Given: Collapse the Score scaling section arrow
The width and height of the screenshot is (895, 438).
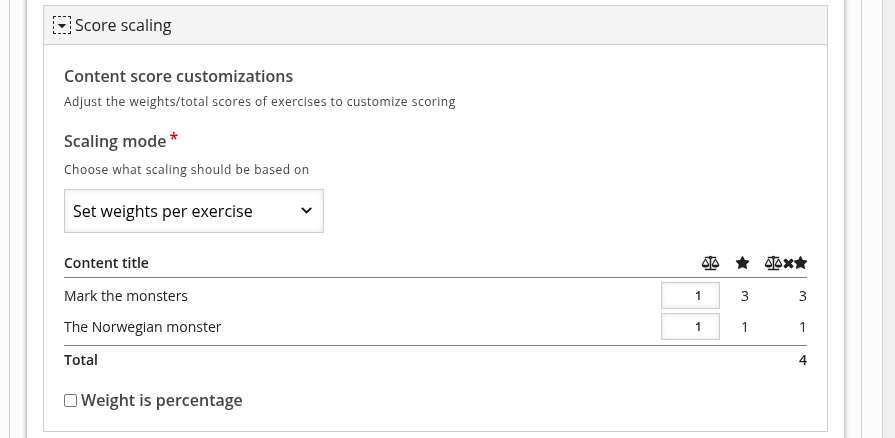Looking at the screenshot, I should (62, 25).
